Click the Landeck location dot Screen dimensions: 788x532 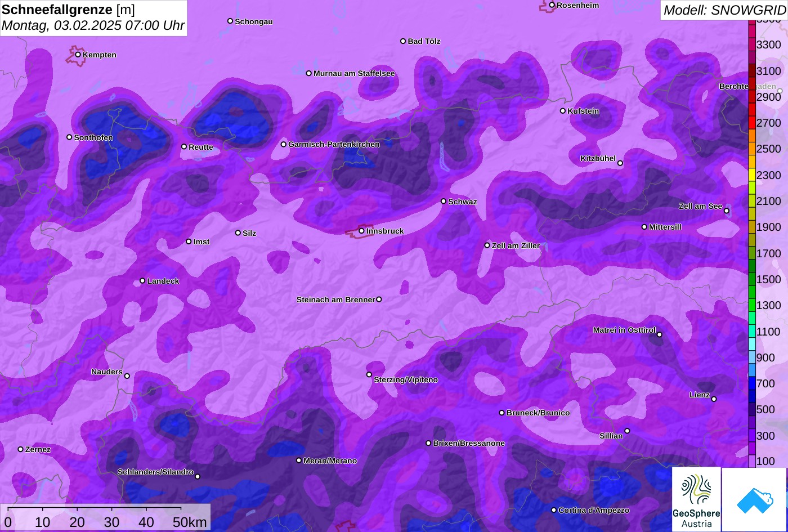(x=142, y=281)
